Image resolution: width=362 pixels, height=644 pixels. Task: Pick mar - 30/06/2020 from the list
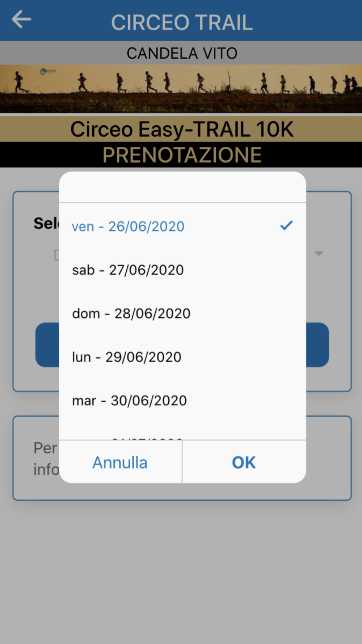182,400
